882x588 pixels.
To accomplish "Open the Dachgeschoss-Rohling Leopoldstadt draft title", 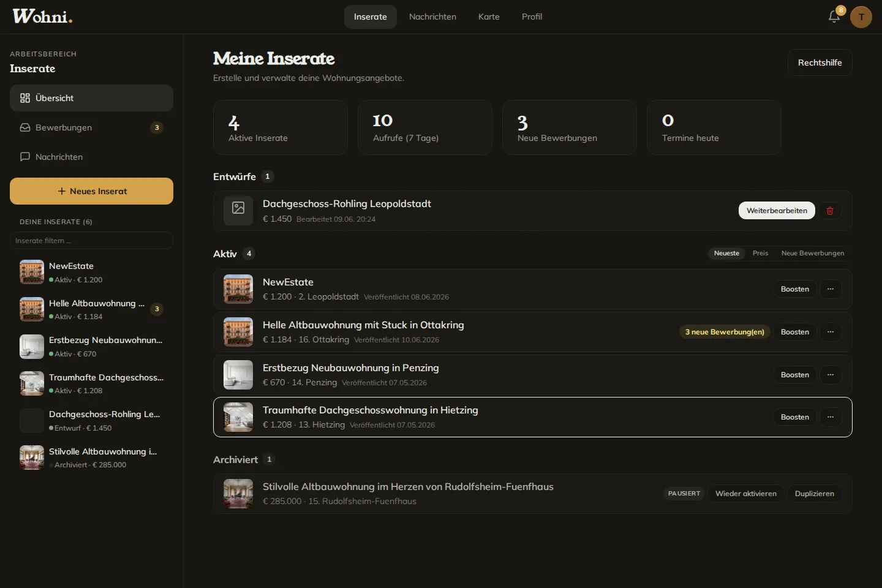I will pyautogui.click(x=347, y=203).
